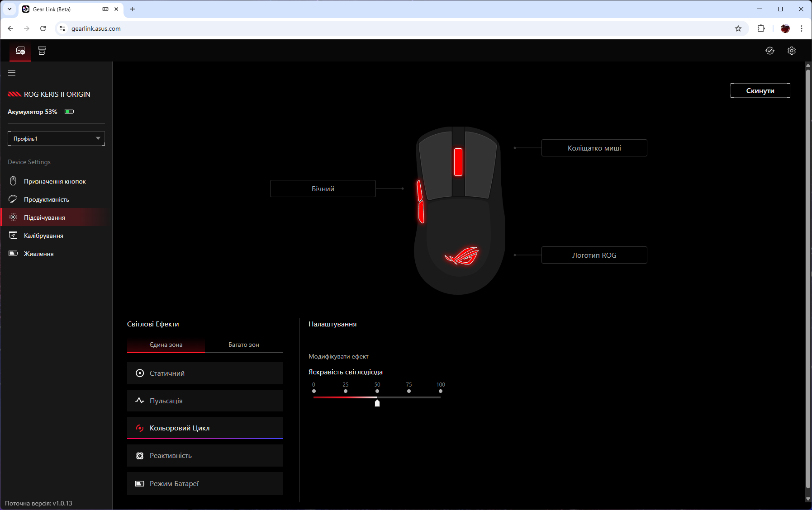Click the glowing ROG logo on mouse image
This screenshot has height=510, width=812.
[462, 256]
